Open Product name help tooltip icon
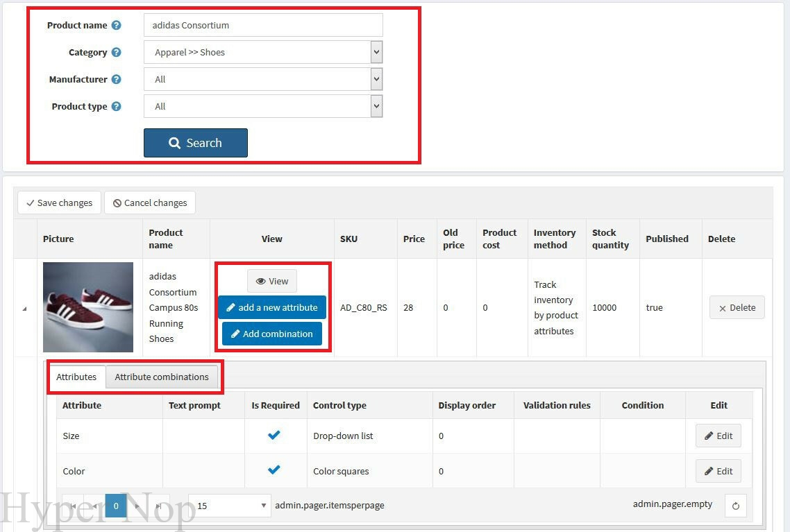 pyautogui.click(x=117, y=25)
